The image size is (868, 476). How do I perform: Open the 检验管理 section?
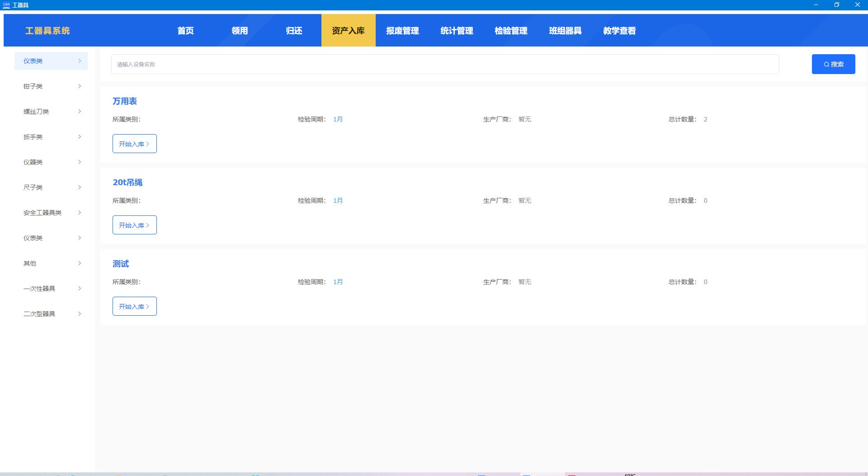[511, 31]
